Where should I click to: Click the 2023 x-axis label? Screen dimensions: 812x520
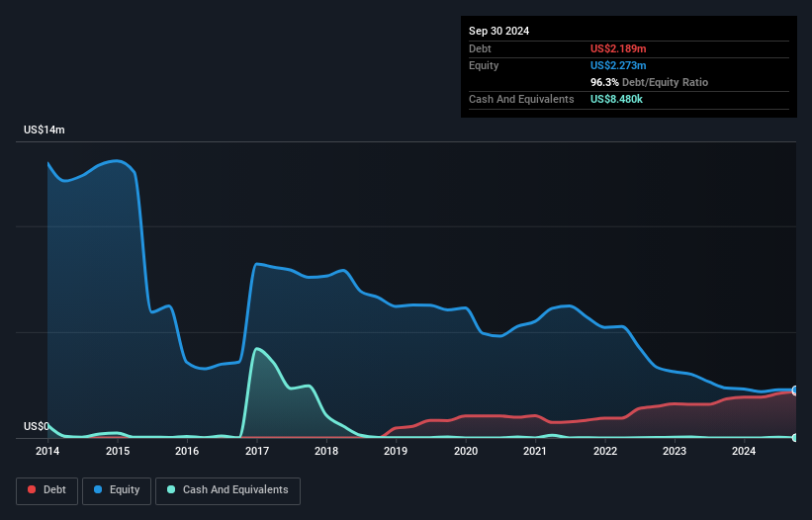click(x=675, y=451)
